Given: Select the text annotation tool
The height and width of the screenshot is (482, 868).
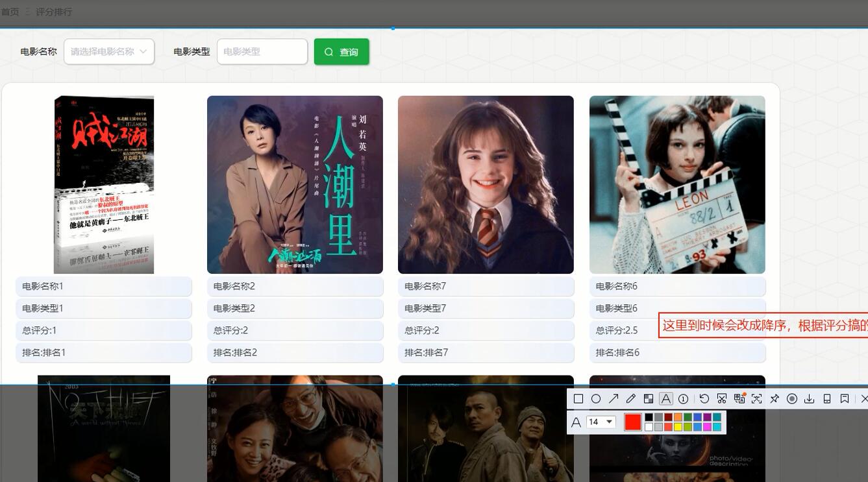Looking at the screenshot, I should 666,399.
